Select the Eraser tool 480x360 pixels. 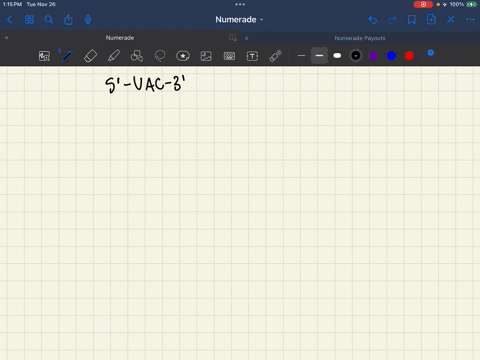point(90,56)
